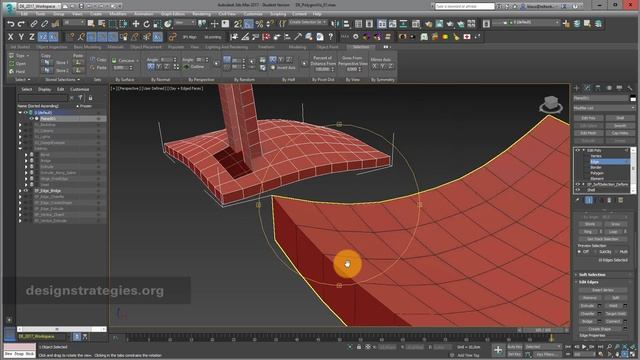Toggle Shell modifier eye icon
640x360 pixels.
click(578, 190)
